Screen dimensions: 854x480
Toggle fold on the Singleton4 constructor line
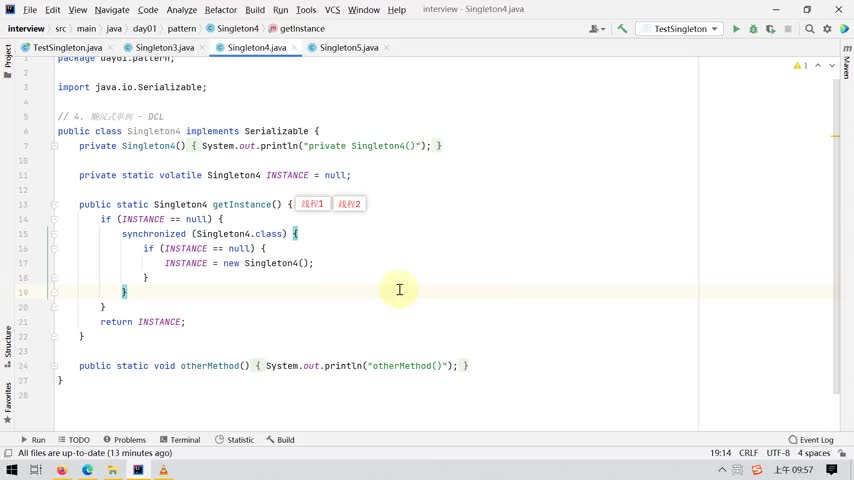(x=54, y=146)
